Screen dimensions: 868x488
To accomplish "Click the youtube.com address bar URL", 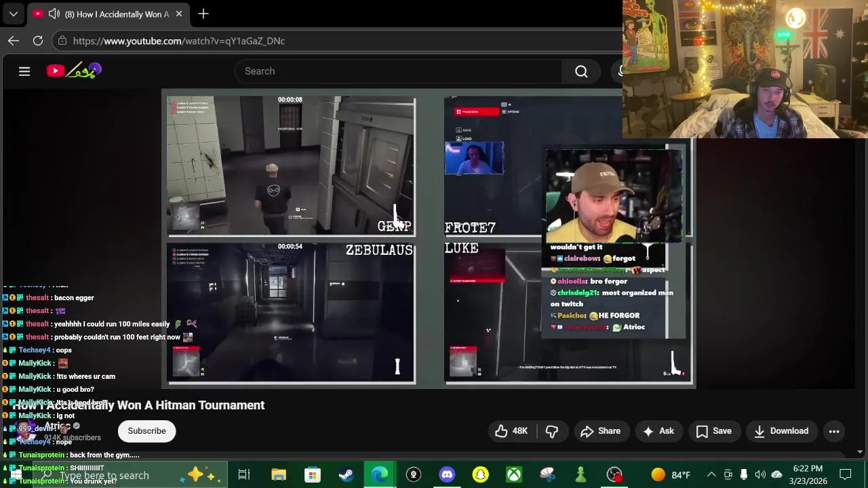I will click(x=179, y=41).
